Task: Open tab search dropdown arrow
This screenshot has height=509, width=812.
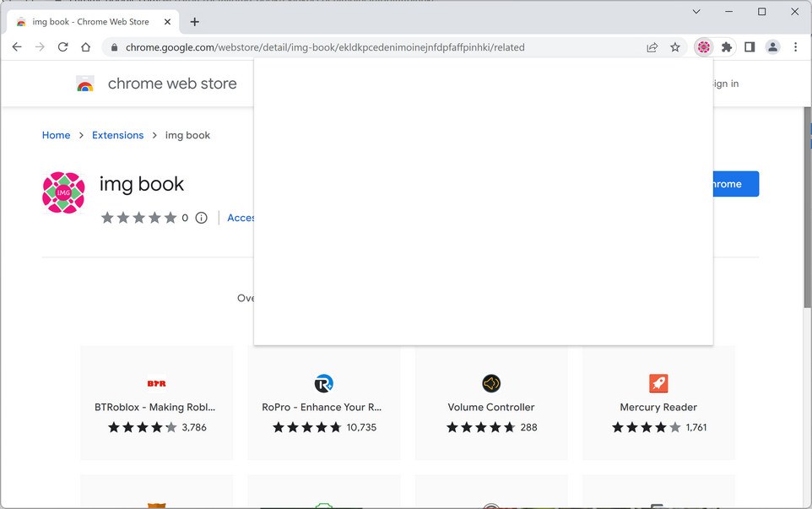Action: (x=696, y=11)
